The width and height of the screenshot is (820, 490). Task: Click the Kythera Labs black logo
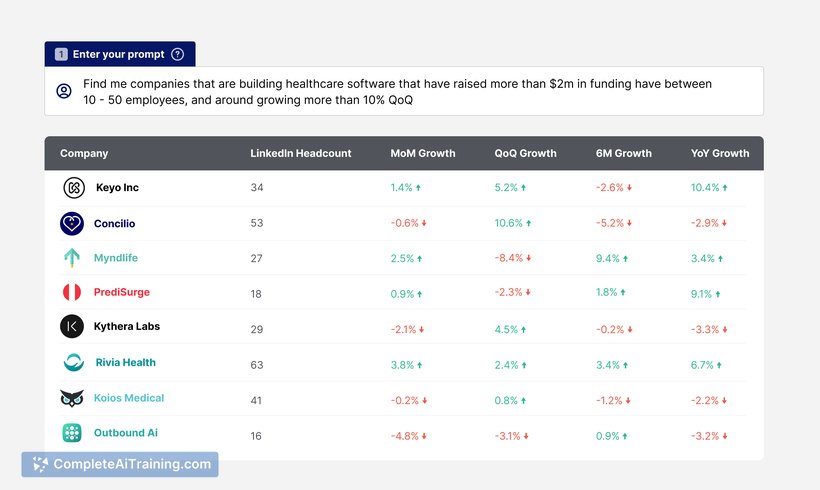tap(72, 326)
